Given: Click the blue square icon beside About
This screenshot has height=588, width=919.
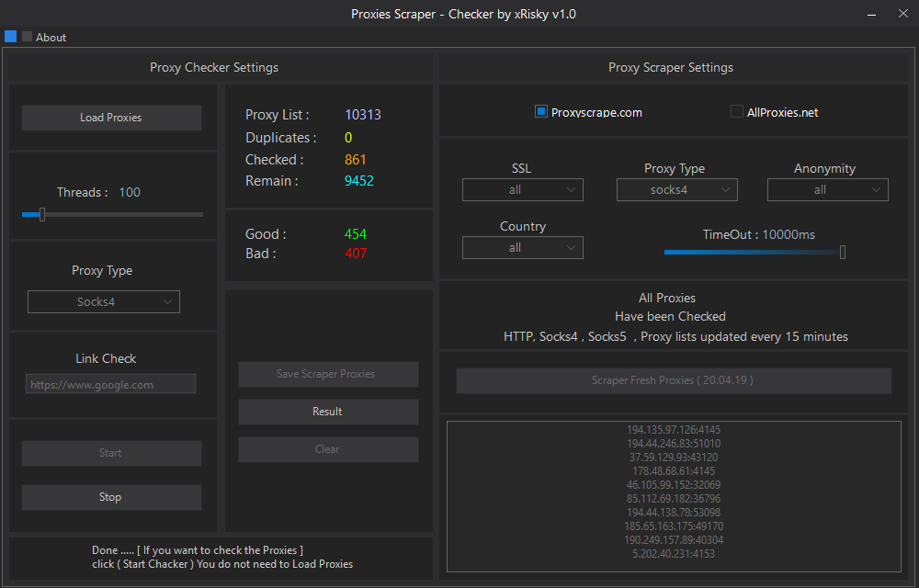Looking at the screenshot, I should [x=11, y=37].
